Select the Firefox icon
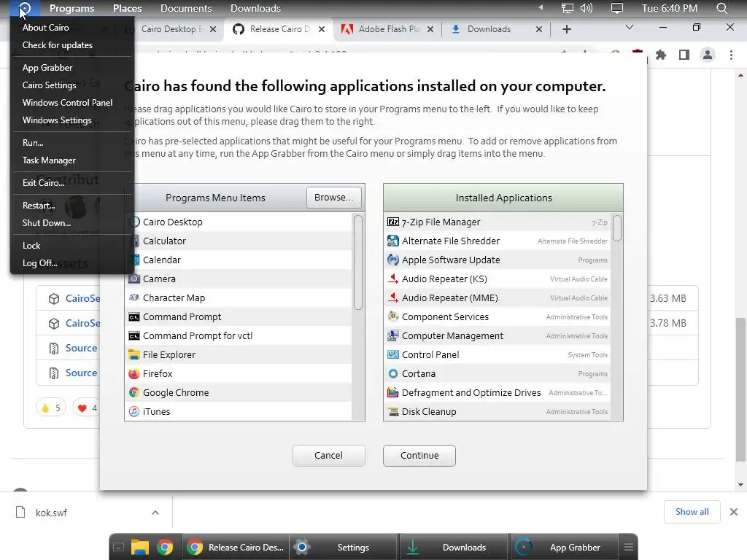747x560 pixels. point(134,374)
